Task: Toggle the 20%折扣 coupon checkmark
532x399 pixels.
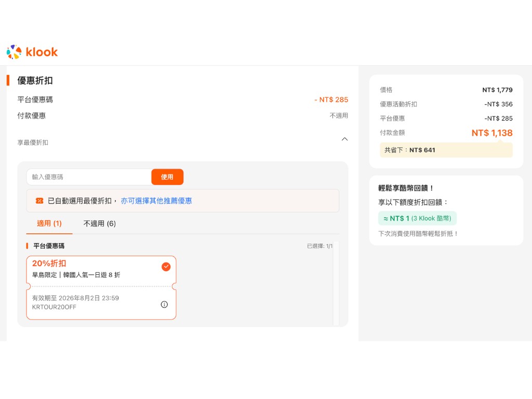Action: (x=166, y=267)
